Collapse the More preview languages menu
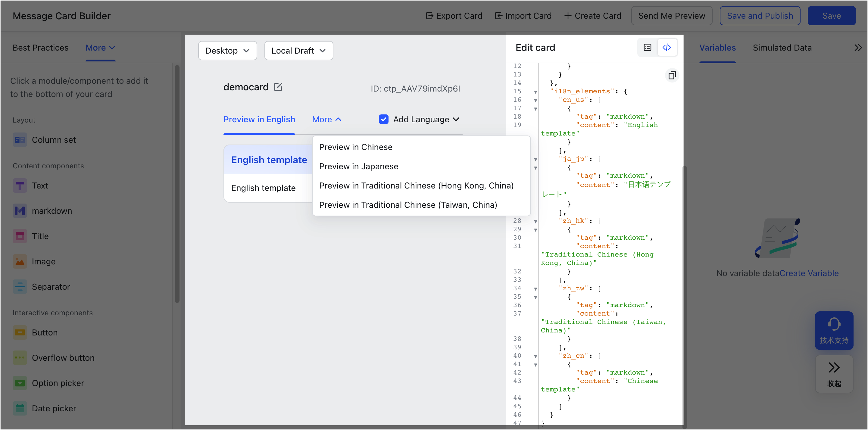Screen dimensions: 868x430 (x=326, y=119)
